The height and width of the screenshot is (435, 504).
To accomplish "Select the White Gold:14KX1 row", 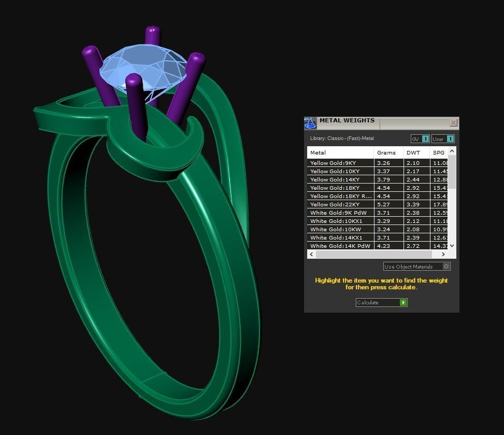I will pyautogui.click(x=378, y=238).
